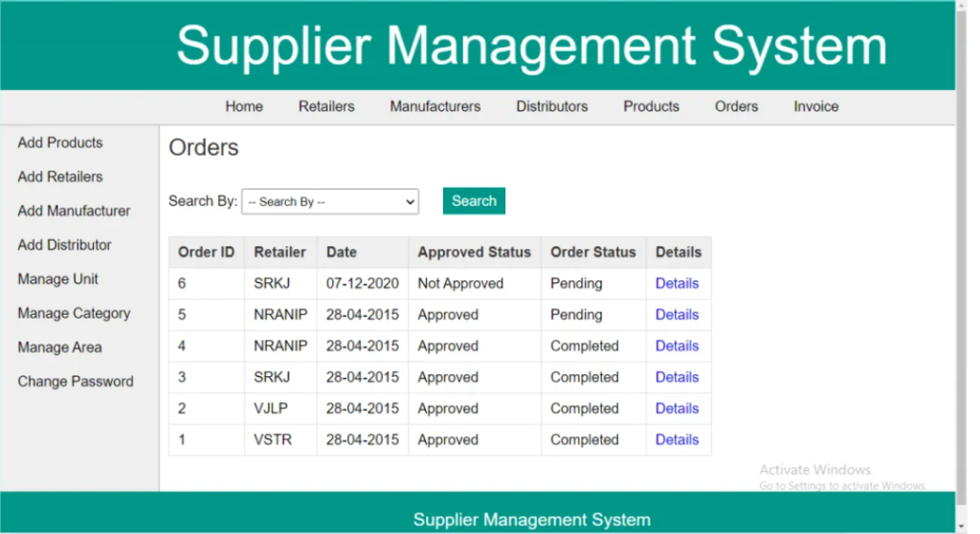Click the Order ID column header
Viewport: 980px width, 534px height.
point(207,252)
